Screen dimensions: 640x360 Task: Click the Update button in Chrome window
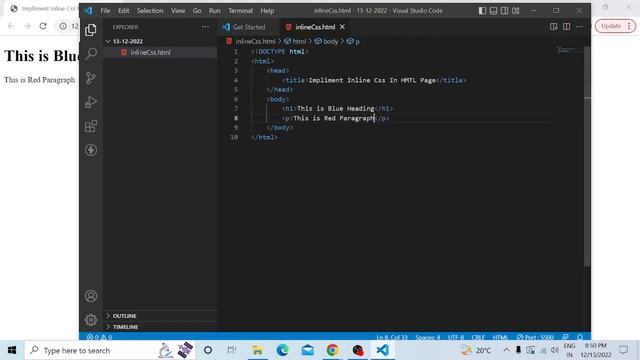coord(615,26)
